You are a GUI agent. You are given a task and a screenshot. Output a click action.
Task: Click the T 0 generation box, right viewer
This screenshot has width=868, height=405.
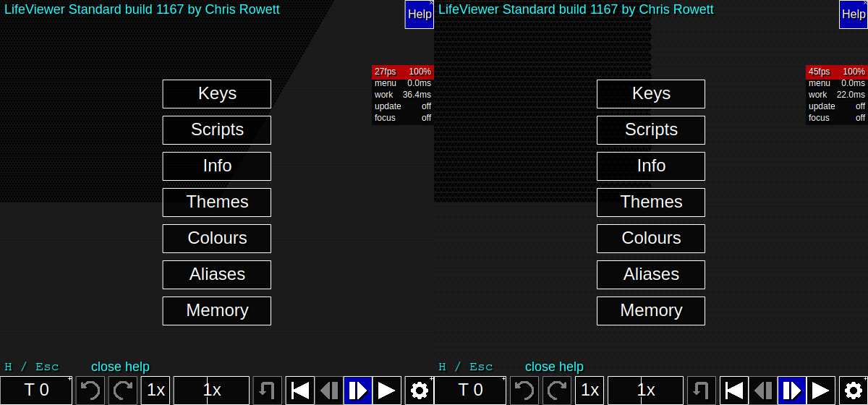pyautogui.click(x=470, y=391)
